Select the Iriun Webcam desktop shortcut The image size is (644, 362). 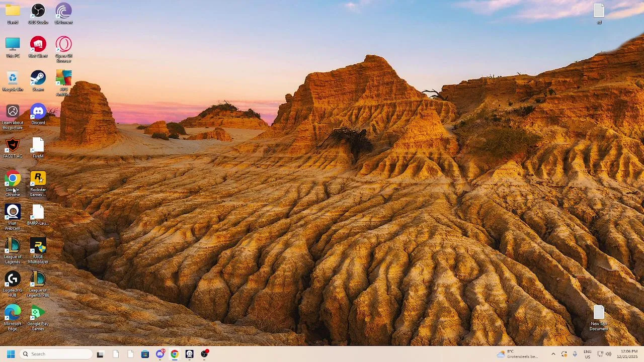tap(13, 218)
